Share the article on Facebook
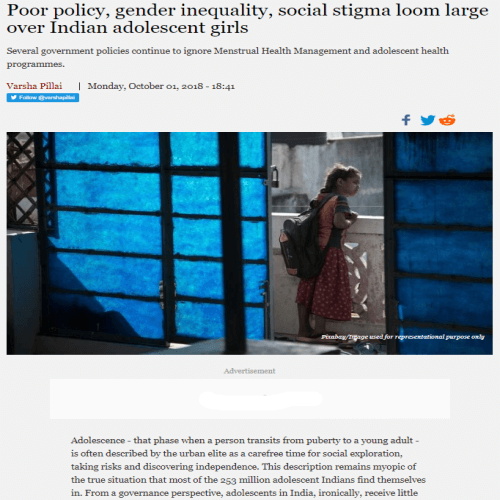The image size is (500, 500). [x=406, y=120]
